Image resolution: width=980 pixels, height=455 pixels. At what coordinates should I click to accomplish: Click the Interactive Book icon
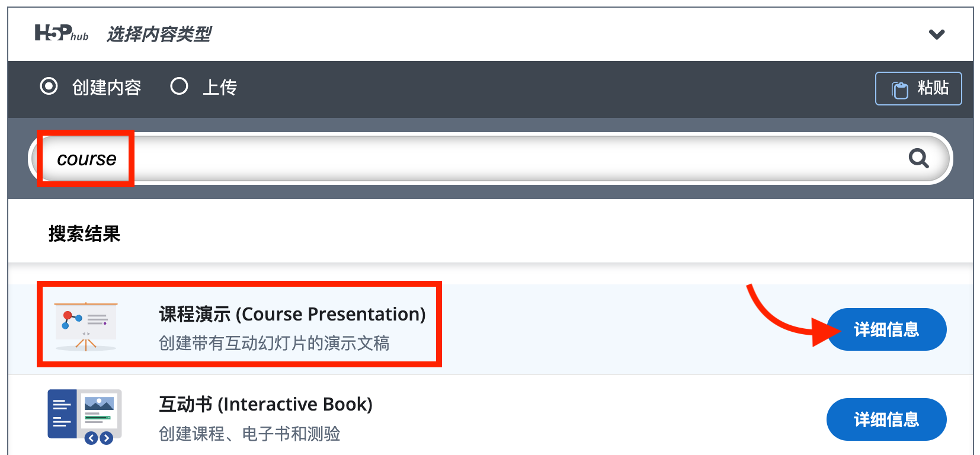[x=84, y=417]
